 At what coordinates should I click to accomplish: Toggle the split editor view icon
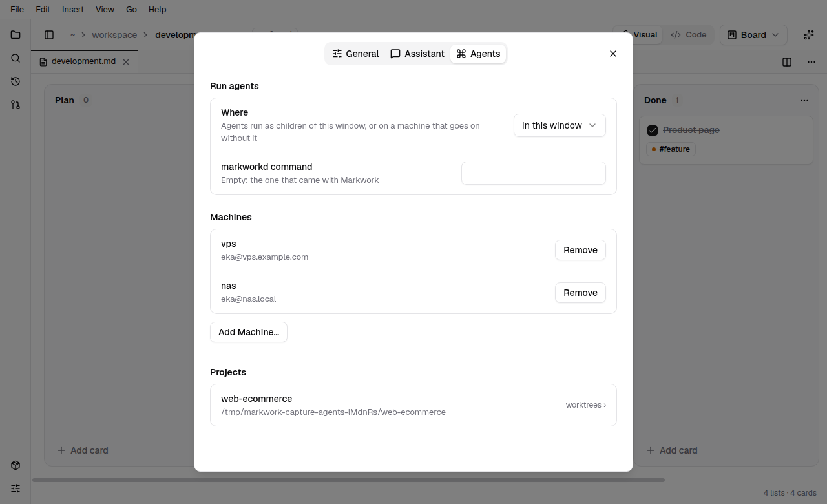pos(787,62)
